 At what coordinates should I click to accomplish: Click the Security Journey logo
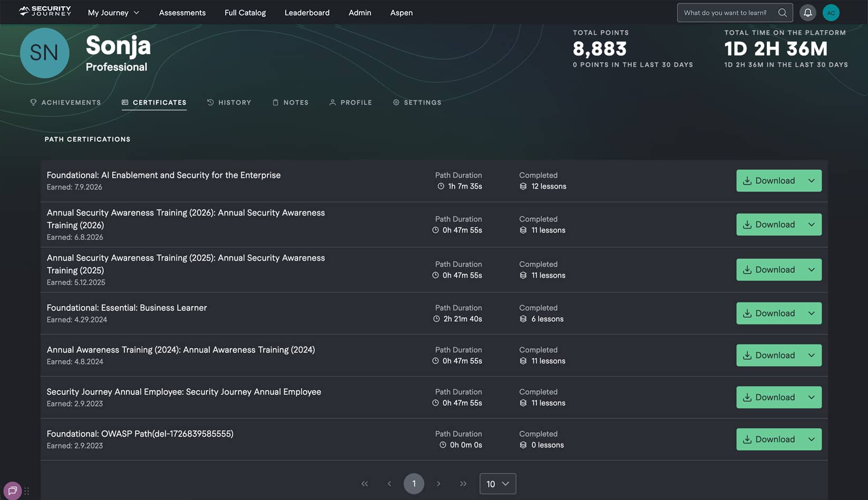[45, 11]
